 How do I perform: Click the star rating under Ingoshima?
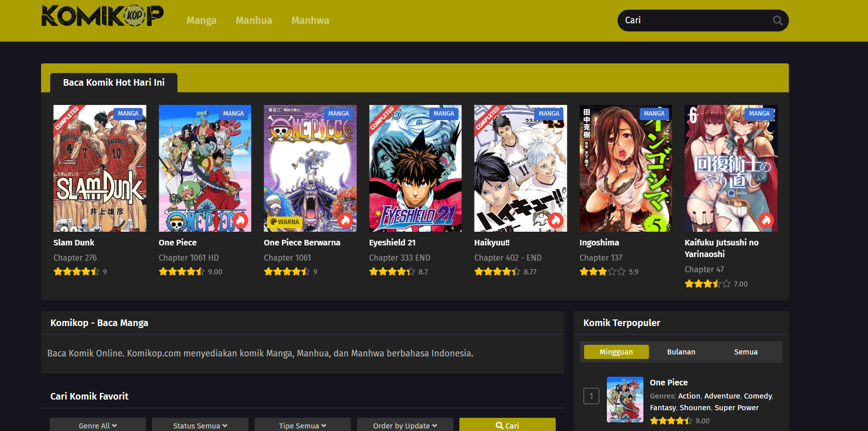(x=602, y=272)
